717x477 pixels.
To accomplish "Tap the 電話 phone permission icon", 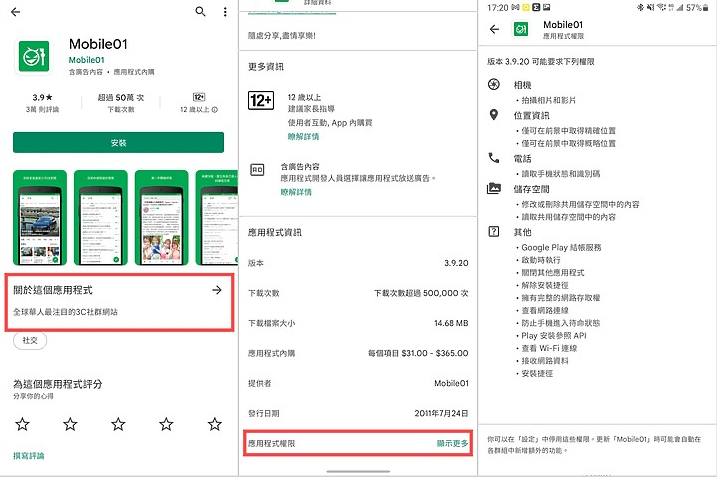I will 493,158.
